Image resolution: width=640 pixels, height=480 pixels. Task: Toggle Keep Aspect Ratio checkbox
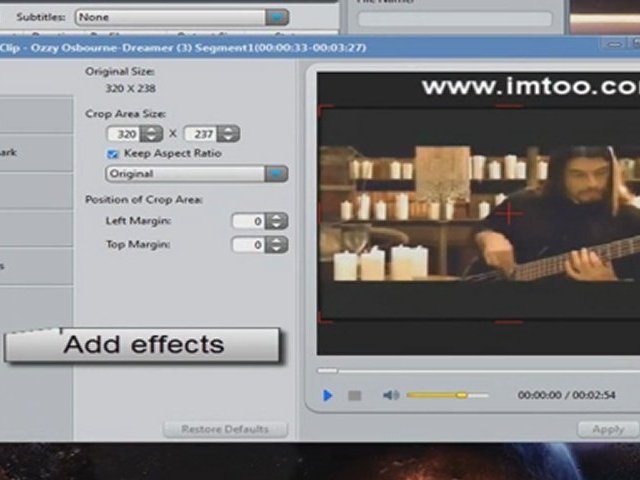tap(113, 154)
